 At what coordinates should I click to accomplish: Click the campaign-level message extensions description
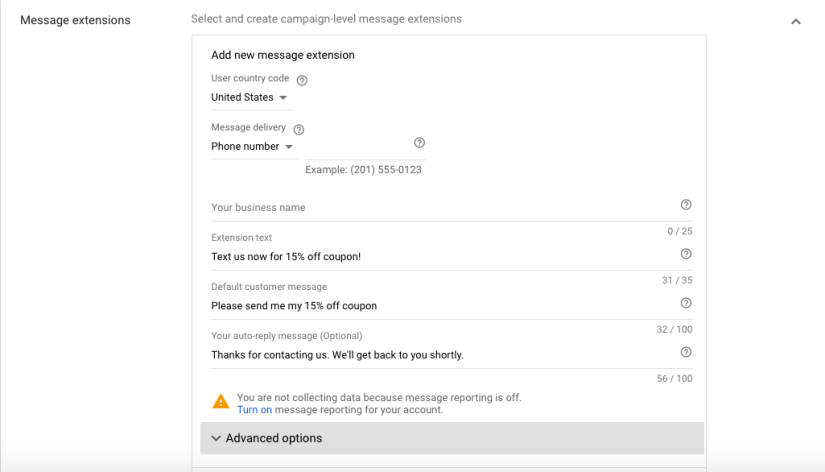coord(326,20)
